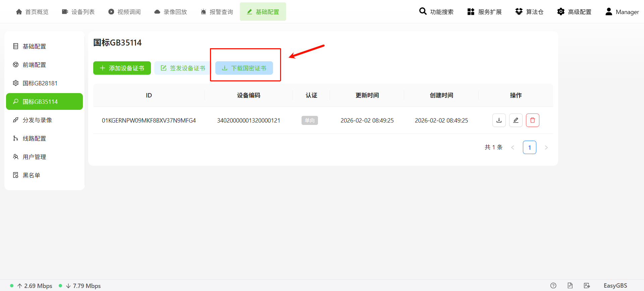Click the 更新时间 column header

(367, 95)
